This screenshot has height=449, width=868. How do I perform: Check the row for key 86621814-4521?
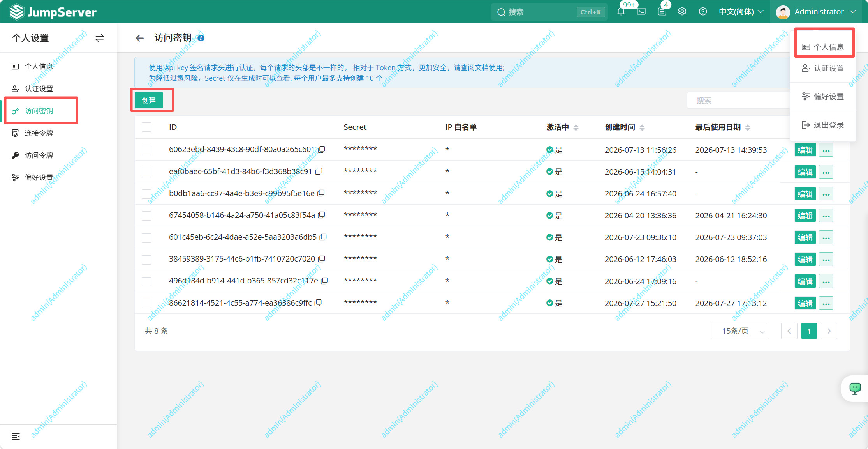[x=146, y=303]
